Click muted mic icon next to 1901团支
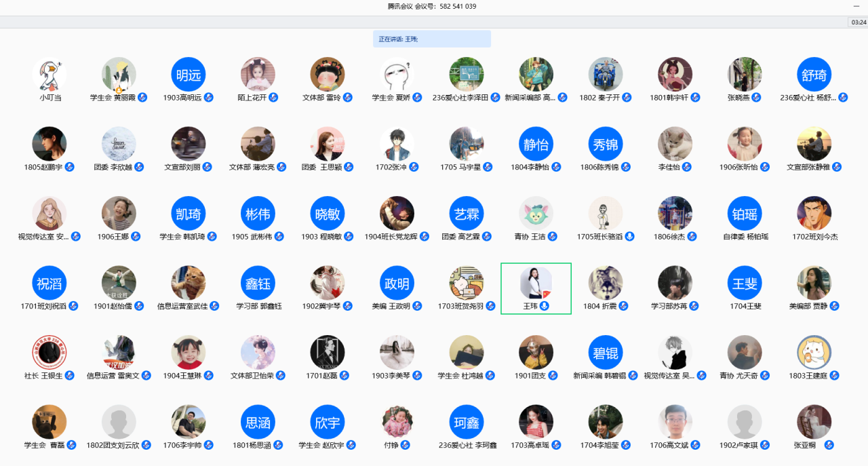 pyautogui.click(x=553, y=376)
